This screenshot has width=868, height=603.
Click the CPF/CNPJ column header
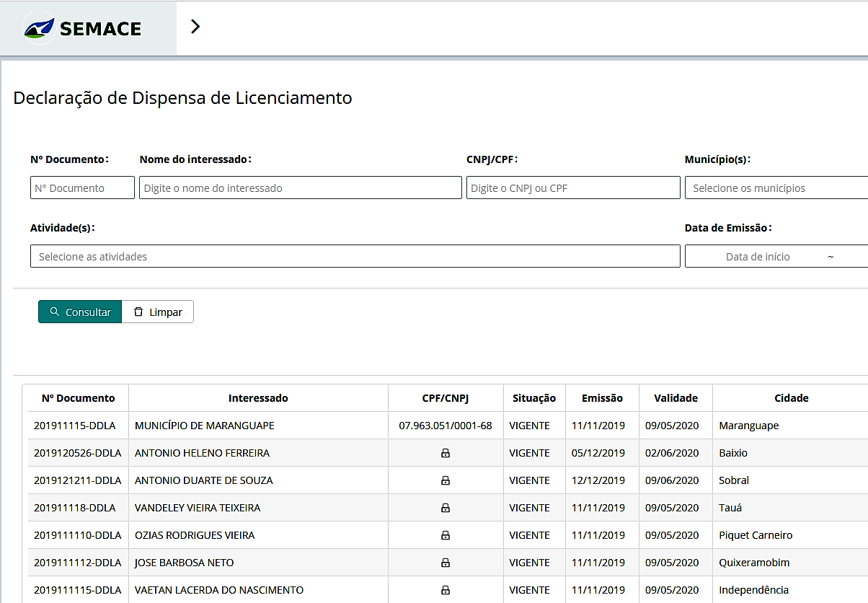446,398
